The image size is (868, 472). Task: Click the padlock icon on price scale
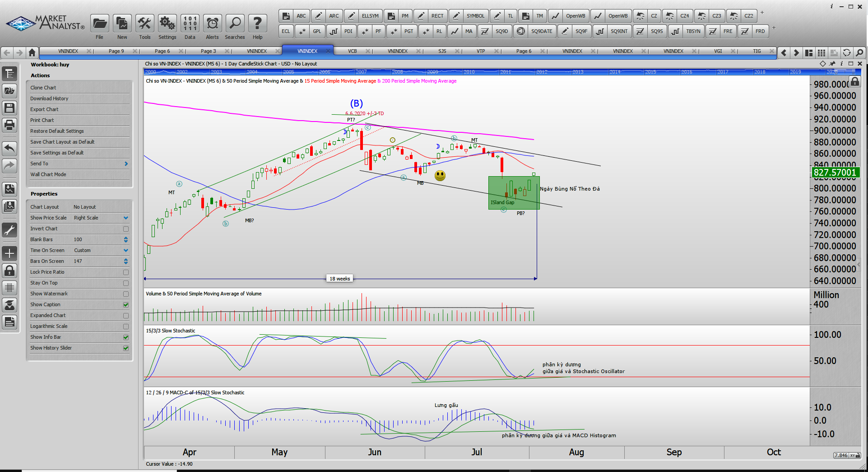tap(854, 82)
